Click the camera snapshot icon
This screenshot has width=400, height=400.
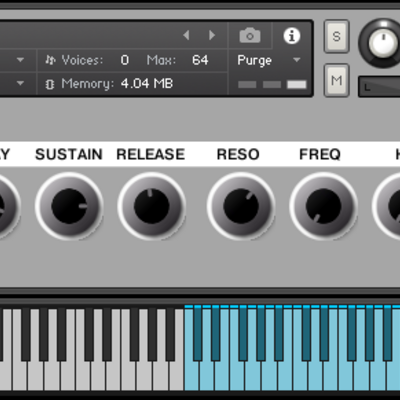click(250, 35)
